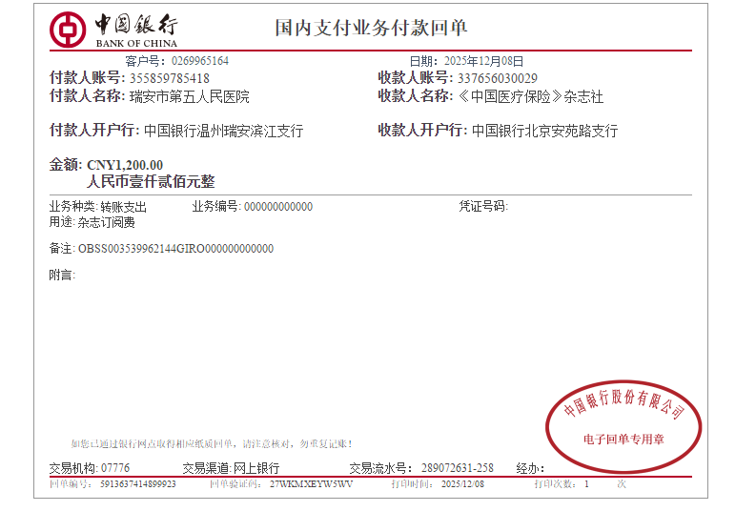
Task: Select receipt verification code 27WKMXEYW5WV
Action: point(311,484)
